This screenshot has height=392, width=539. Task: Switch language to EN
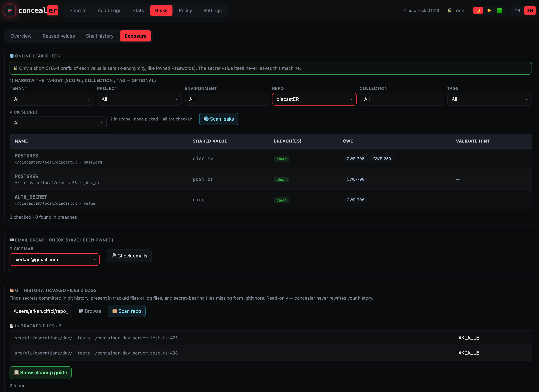point(530,10)
